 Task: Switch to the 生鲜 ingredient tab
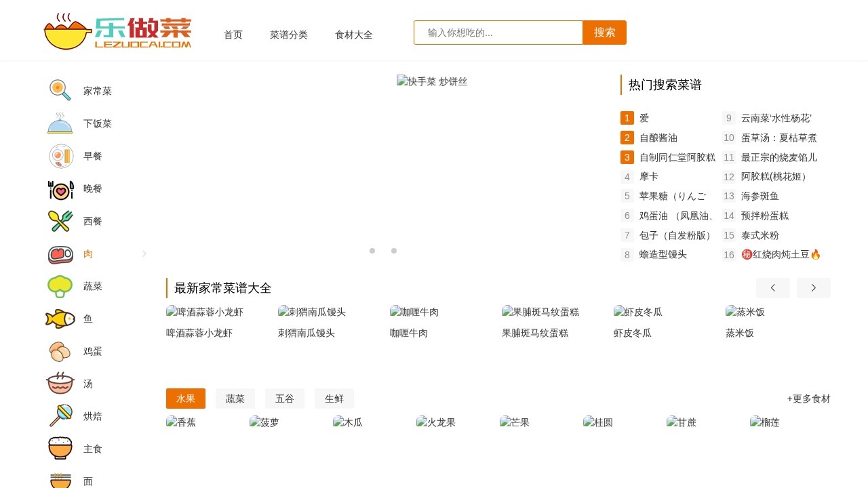pyautogui.click(x=334, y=399)
